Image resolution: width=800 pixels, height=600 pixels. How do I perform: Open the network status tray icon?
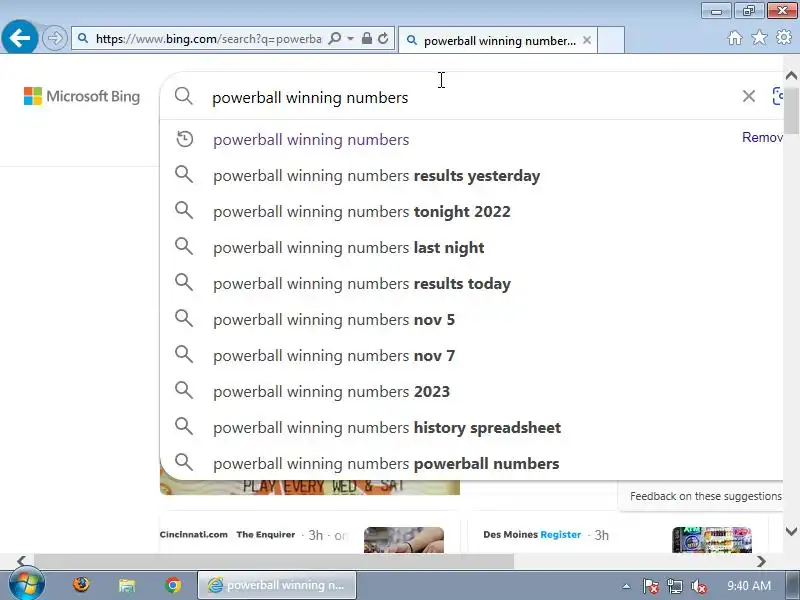tap(674, 586)
